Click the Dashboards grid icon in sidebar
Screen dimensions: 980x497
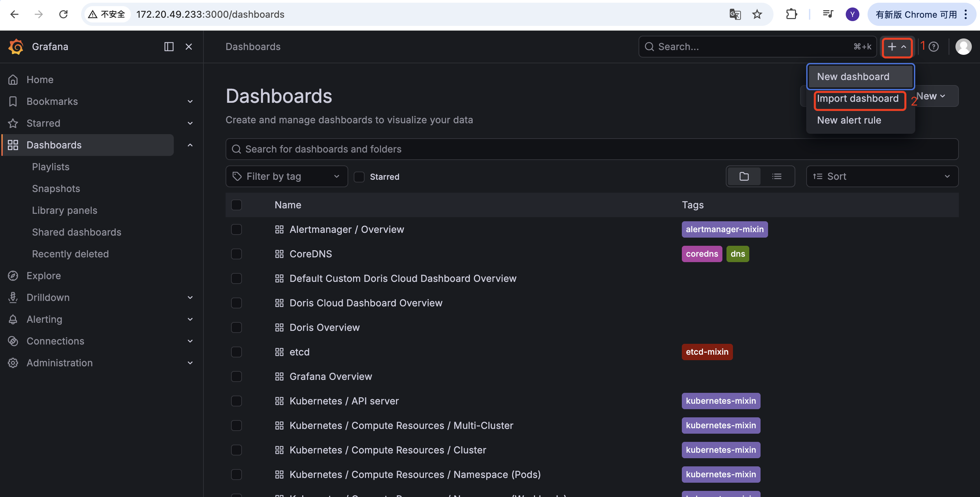click(x=13, y=145)
